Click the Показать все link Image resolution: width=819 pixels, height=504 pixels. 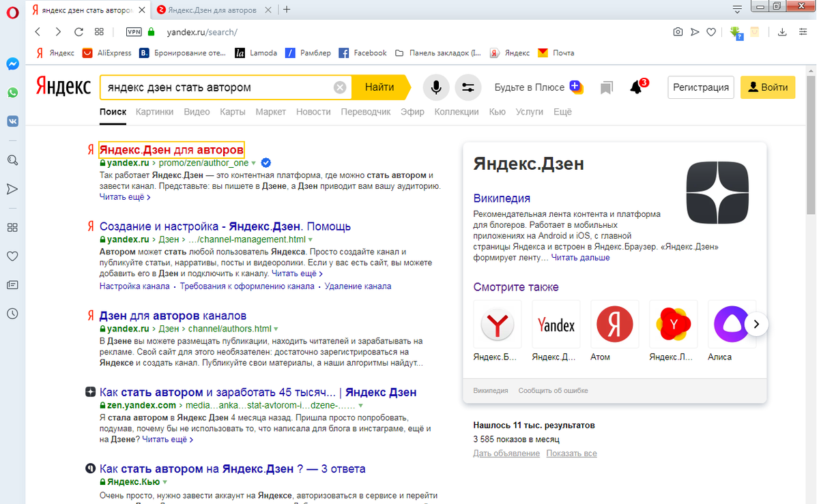571,454
